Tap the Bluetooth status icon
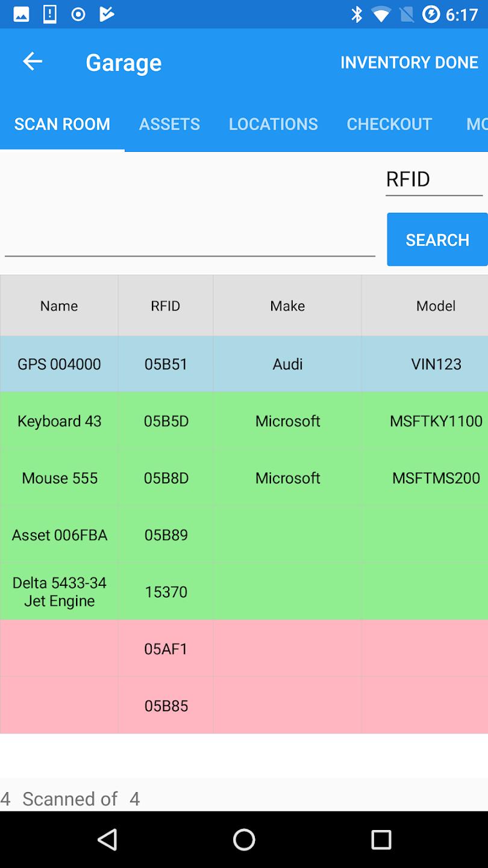 pyautogui.click(x=357, y=14)
